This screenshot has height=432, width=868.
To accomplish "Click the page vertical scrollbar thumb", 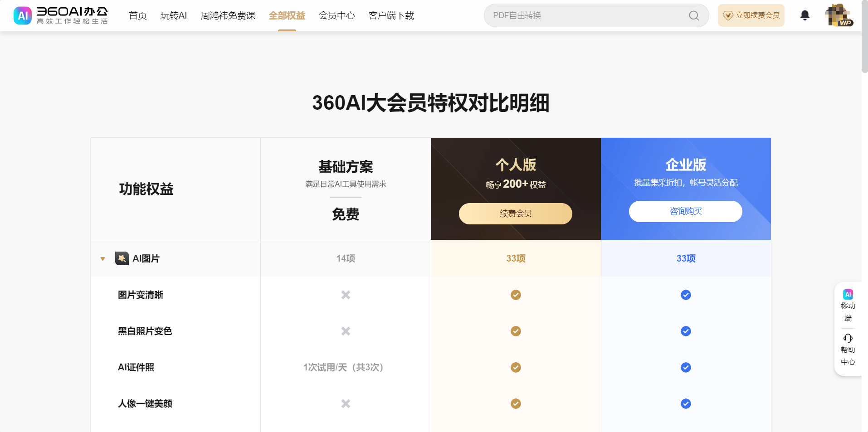I will pyautogui.click(x=865, y=36).
